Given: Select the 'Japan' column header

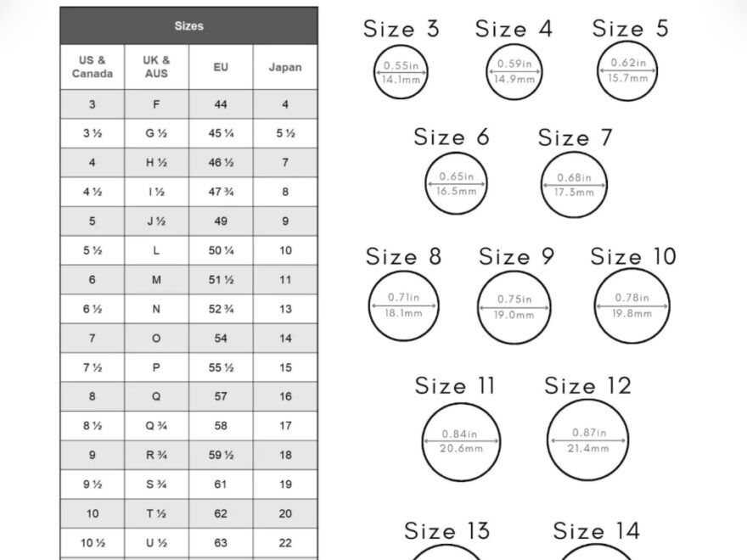Looking at the screenshot, I should (x=285, y=67).
